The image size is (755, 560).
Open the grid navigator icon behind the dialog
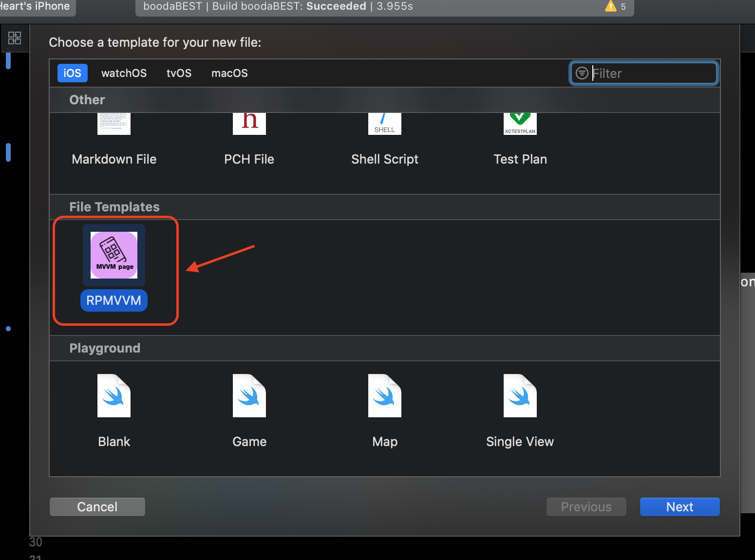[x=15, y=38]
